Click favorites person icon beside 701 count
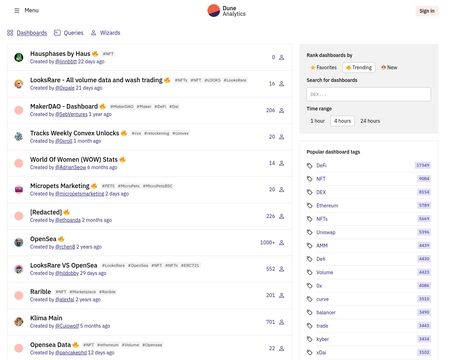Viewport: 450px width, 360px height. click(281, 322)
